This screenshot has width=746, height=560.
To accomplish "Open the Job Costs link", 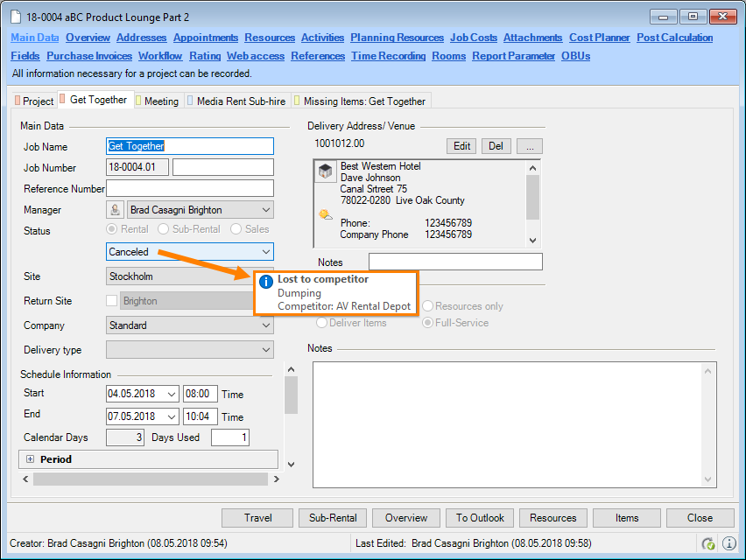I will pyautogui.click(x=473, y=38).
